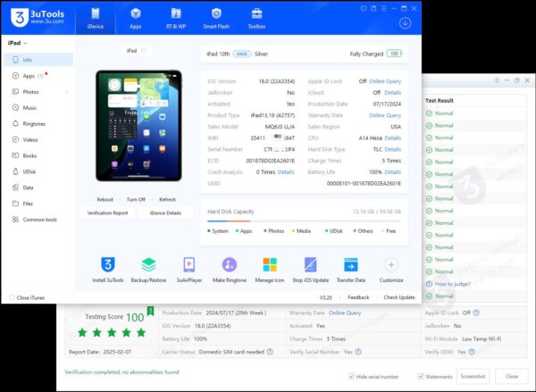Open Crash Analysis Details link

(286, 172)
